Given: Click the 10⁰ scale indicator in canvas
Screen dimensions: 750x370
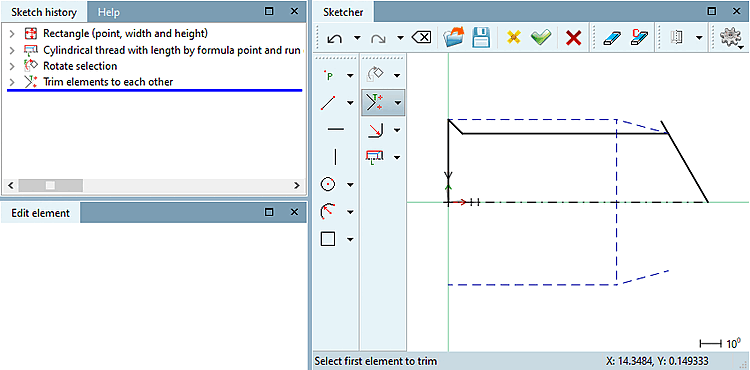Looking at the screenshot, I should pos(720,343).
